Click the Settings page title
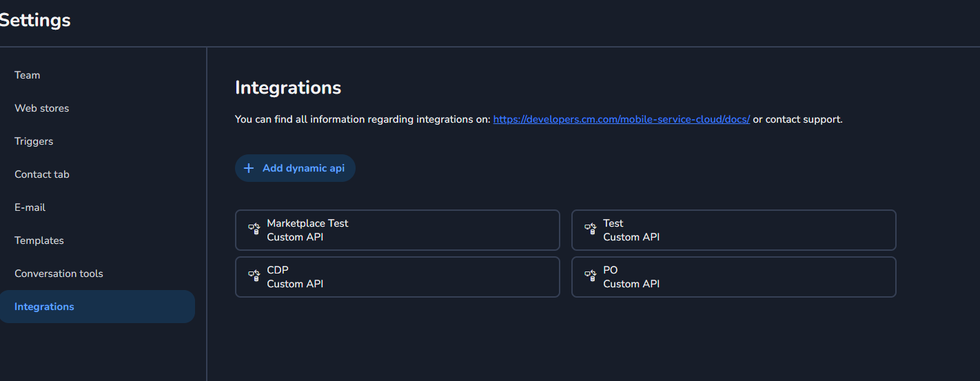Image resolution: width=980 pixels, height=381 pixels. (x=34, y=20)
